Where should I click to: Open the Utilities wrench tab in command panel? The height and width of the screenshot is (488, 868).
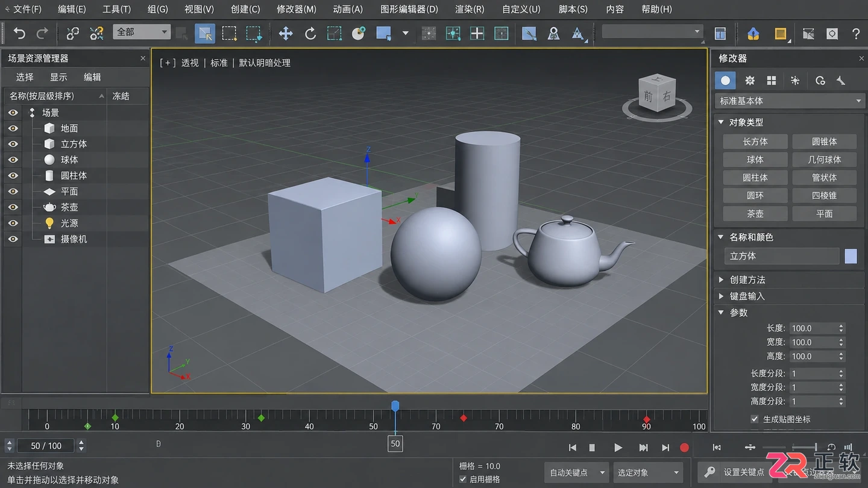pyautogui.click(x=841, y=80)
